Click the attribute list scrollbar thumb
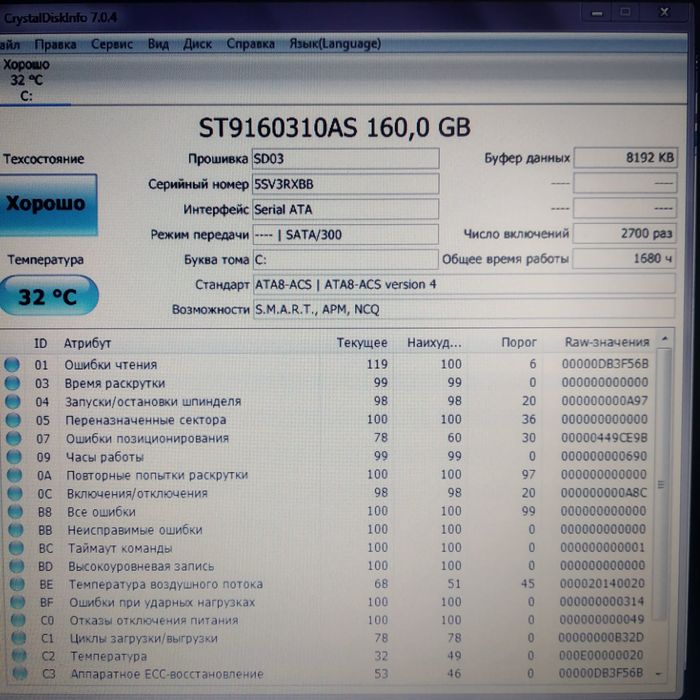 click(x=662, y=484)
